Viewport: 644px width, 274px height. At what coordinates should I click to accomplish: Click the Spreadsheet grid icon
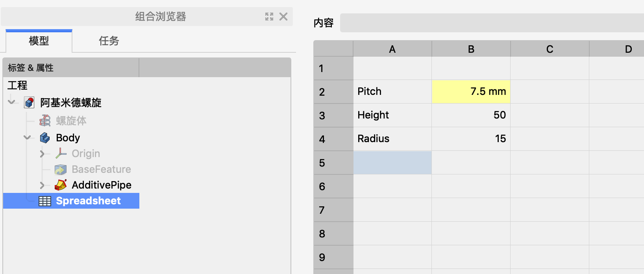coord(45,201)
